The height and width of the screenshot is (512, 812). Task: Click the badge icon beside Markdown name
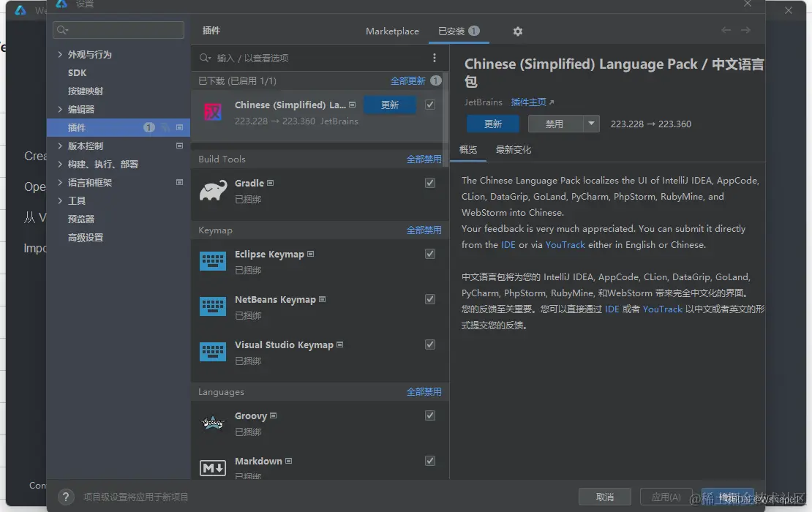pos(288,461)
